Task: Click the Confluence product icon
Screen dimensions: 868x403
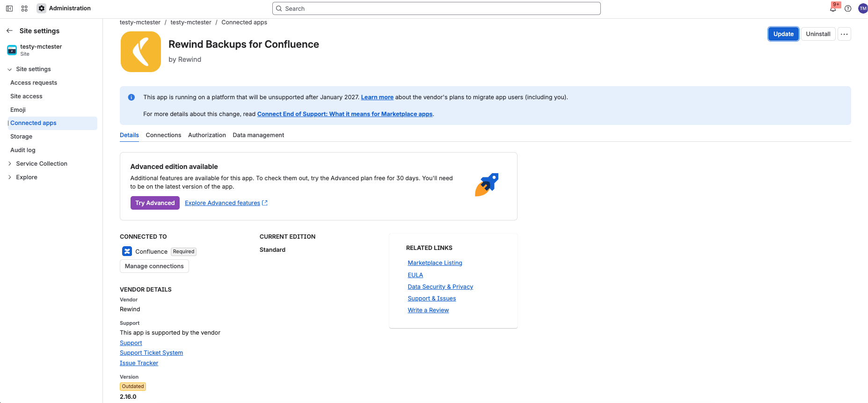Action: point(127,251)
